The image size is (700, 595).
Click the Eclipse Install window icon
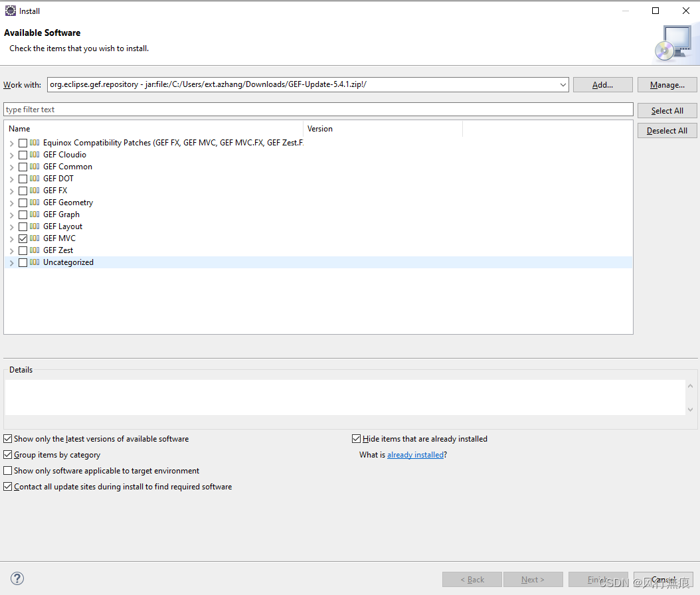coord(10,11)
